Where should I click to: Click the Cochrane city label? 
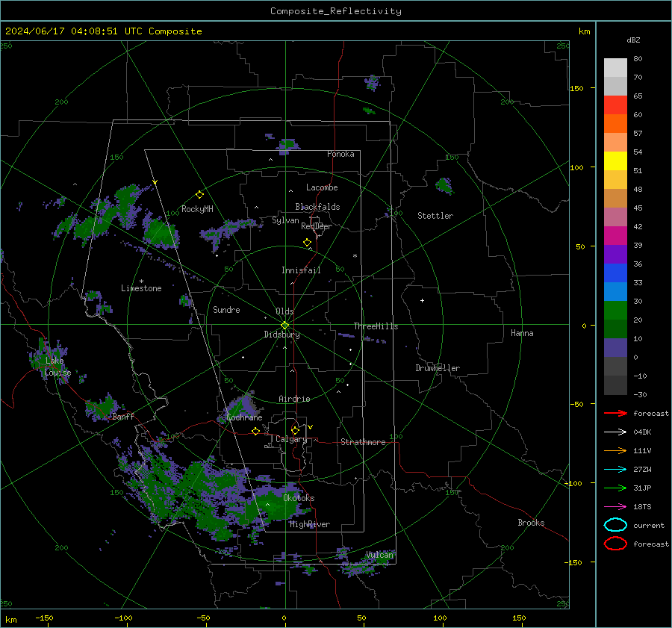tap(244, 417)
